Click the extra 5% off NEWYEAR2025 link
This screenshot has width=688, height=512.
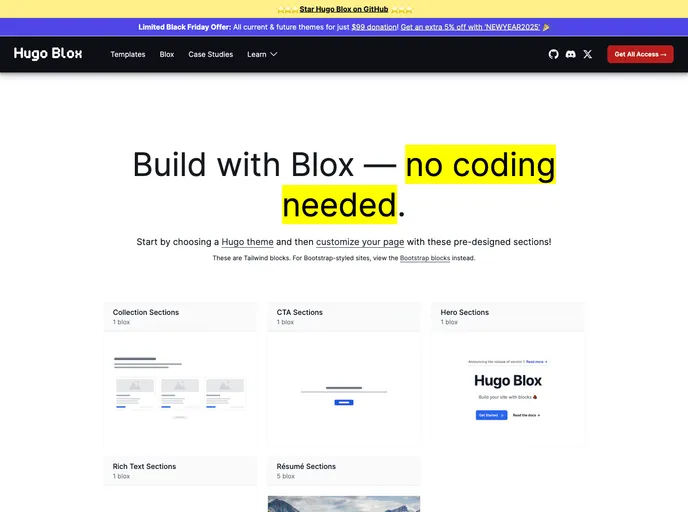click(470, 27)
